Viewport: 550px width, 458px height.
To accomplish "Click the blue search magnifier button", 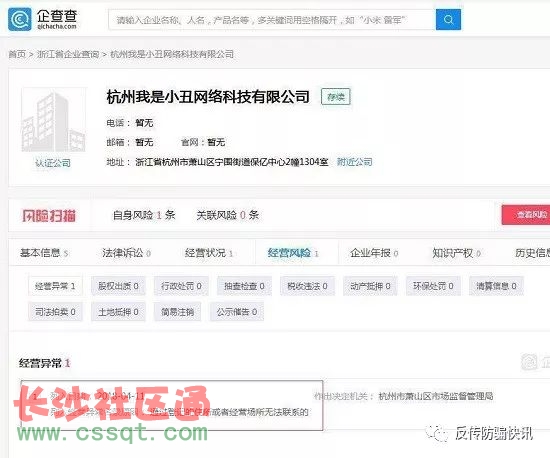I will [448, 20].
